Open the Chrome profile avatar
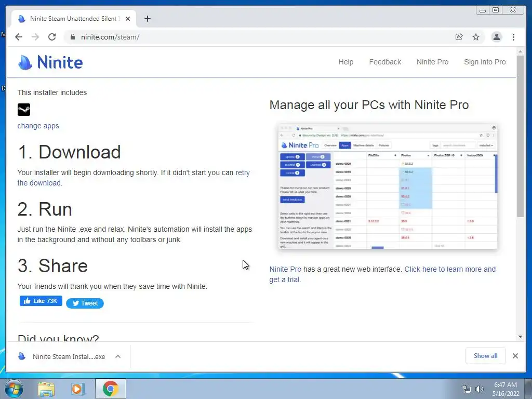Viewport: 532px width, 399px height. pos(496,37)
